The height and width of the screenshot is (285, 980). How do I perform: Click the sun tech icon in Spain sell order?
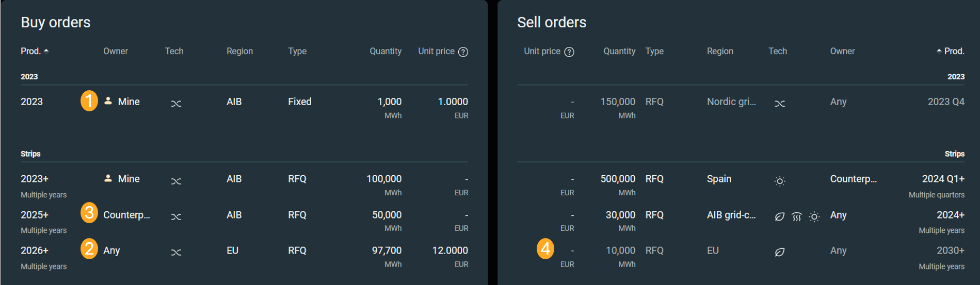tap(780, 181)
